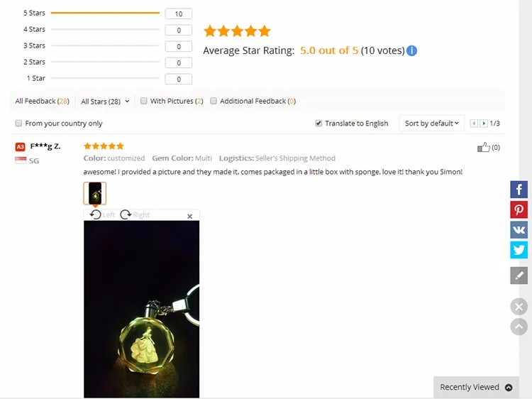Go to next feedback page arrow
The width and height of the screenshot is (532, 399).
(x=484, y=124)
